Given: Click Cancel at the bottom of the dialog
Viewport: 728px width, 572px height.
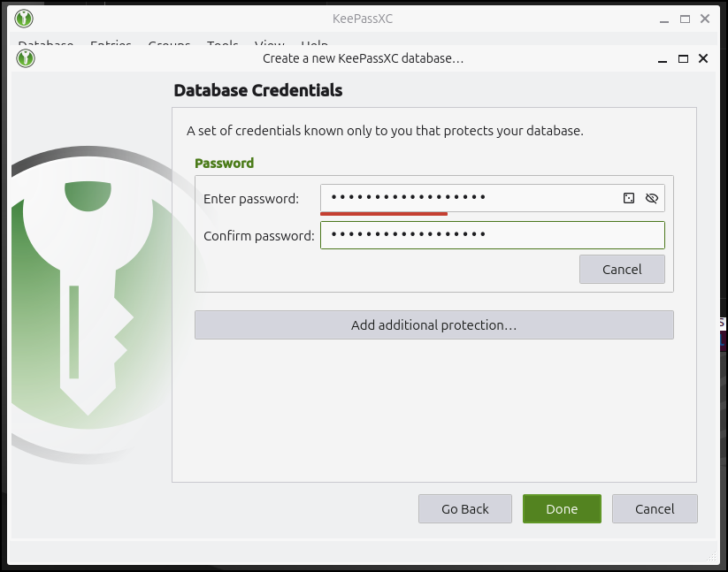Looking at the screenshot, I should [x=655, y=508].
